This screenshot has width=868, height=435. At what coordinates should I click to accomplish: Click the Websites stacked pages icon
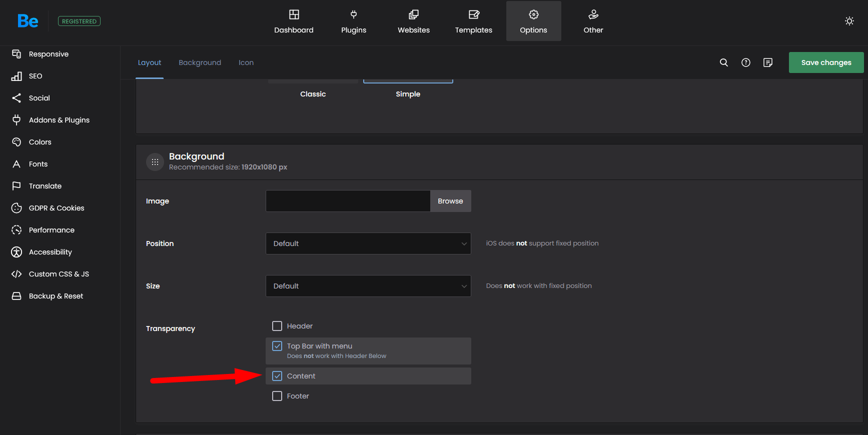(414, 14)
